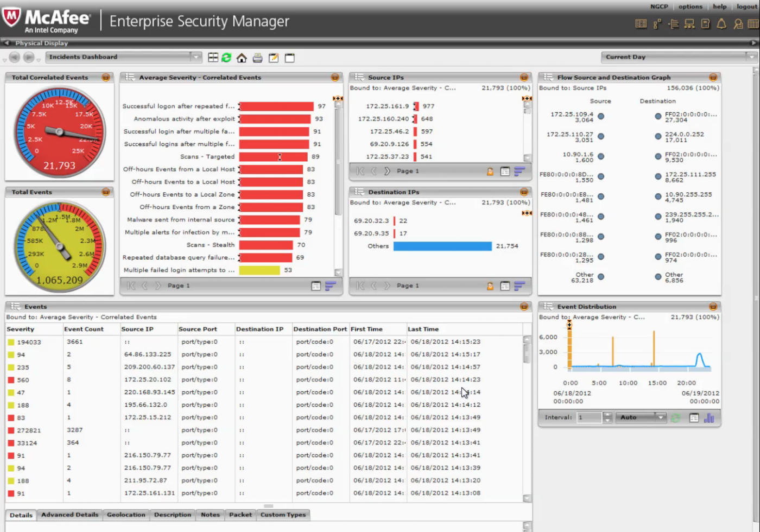This screenshot has width=760, height=532.
Task: Open the Packet tab
Action: [240, 515]
